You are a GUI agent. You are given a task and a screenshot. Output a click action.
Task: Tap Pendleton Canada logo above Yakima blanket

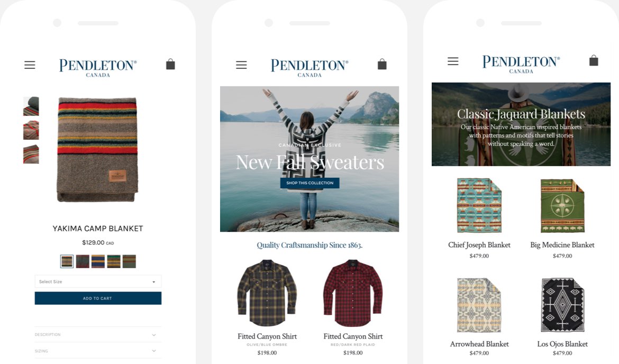click(x=98, y=68)
